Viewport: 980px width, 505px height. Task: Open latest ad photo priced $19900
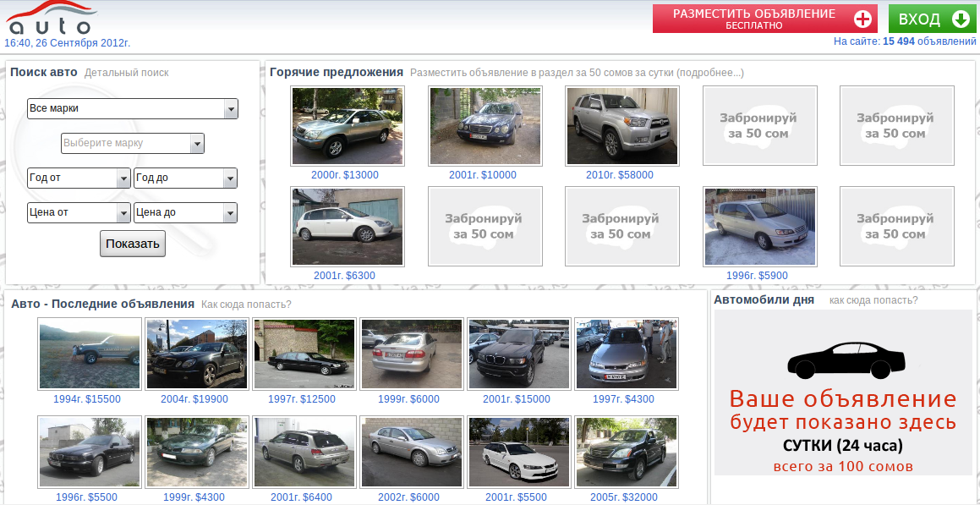pyautogui.click(x=197, y=354)
